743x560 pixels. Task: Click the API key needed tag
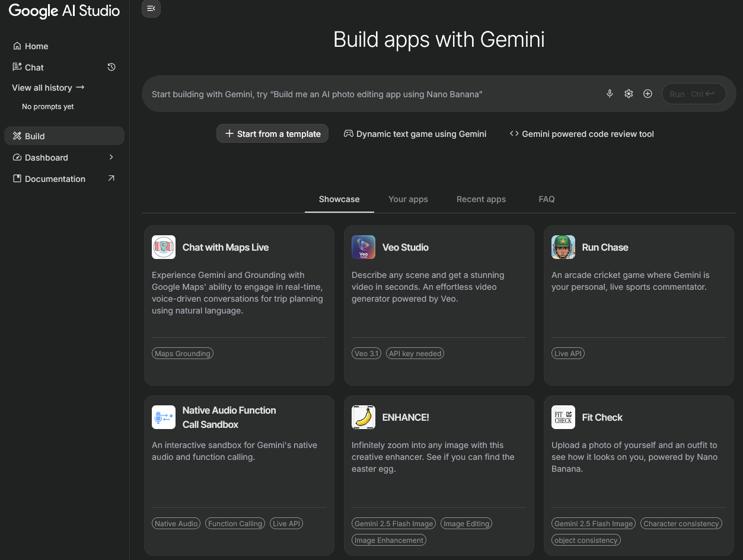click(415, 354)
